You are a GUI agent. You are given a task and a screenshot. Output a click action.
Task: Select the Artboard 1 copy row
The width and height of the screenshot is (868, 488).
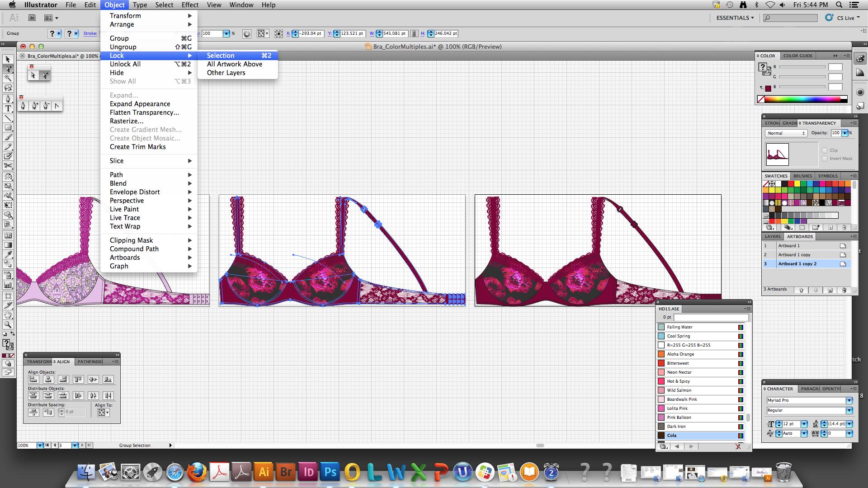[x=794, y=255]
